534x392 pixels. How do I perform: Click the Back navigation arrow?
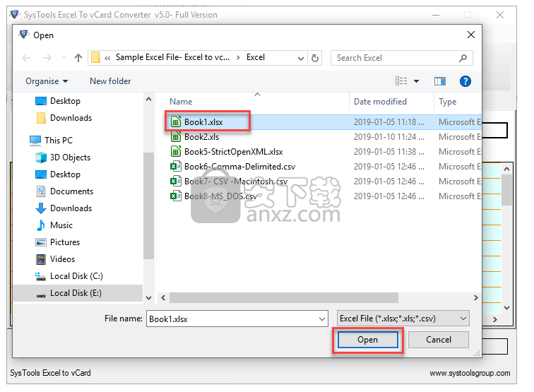[x=26, y=58]
